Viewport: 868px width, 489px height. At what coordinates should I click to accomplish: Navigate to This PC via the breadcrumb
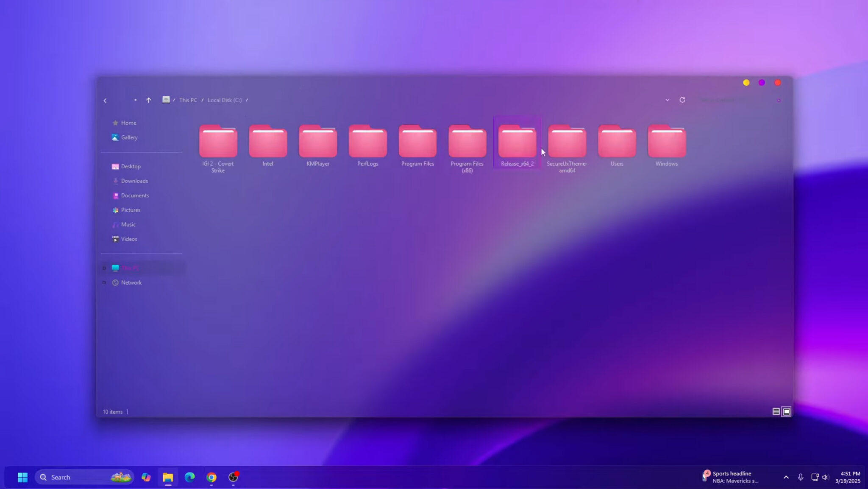(x=188, y=100)
